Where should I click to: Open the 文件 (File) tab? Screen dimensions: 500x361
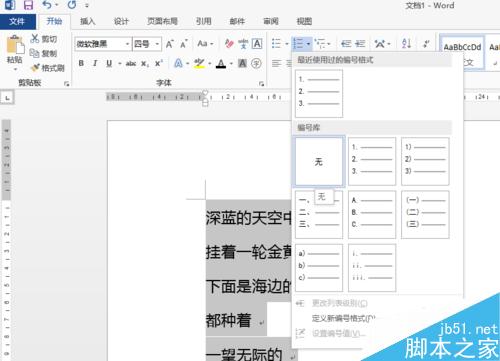tap(17, 22)
